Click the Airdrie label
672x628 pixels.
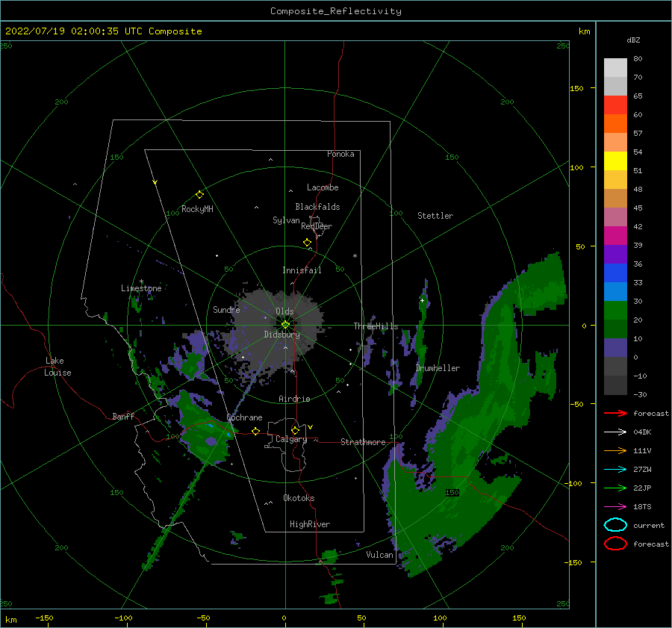294,399
